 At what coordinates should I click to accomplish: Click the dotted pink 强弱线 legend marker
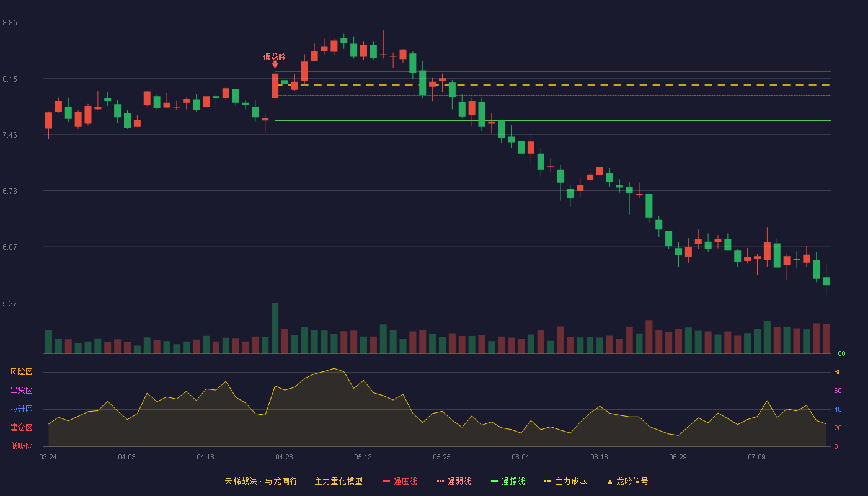coord(440,481)
